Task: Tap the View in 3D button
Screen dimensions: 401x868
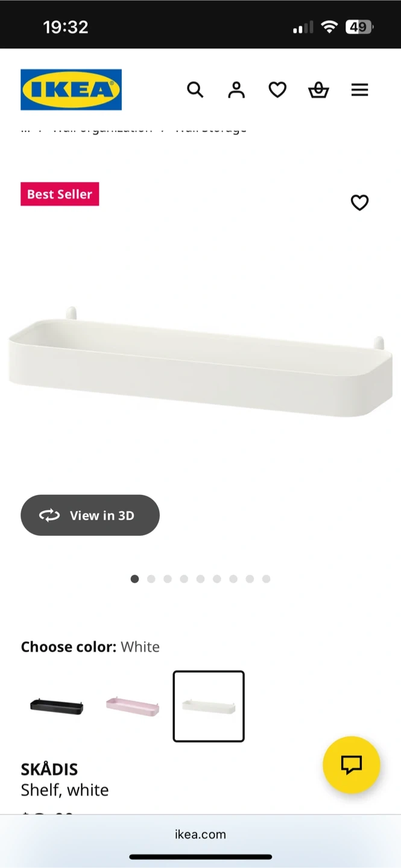Action: tap(90, 515)
